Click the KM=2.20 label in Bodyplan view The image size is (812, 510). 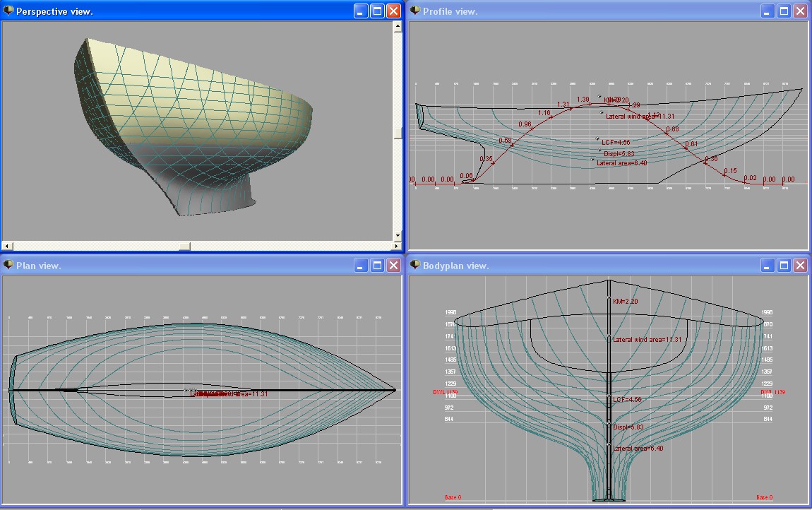click(x=626, y=301)
